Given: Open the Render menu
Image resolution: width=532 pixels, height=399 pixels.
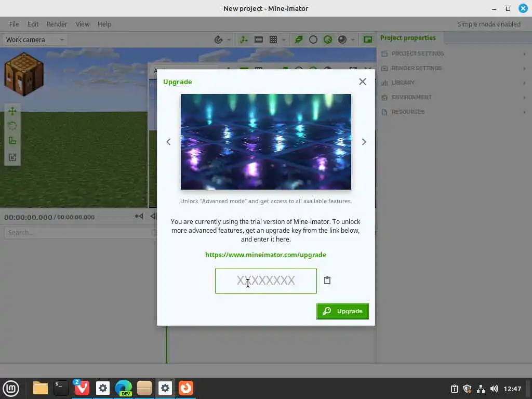Looking at the screenshot, I should (x=57, y=24).
